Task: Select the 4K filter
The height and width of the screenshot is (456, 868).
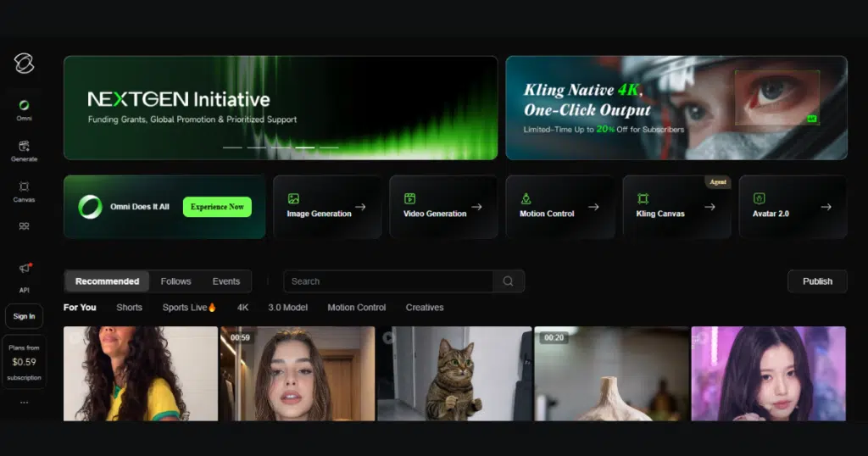Action: click(x=242, y=307)
